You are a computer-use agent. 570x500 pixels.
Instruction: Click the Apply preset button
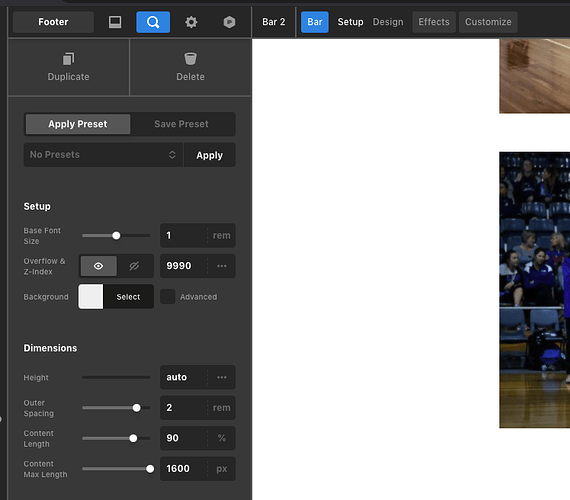click(209, 155)
